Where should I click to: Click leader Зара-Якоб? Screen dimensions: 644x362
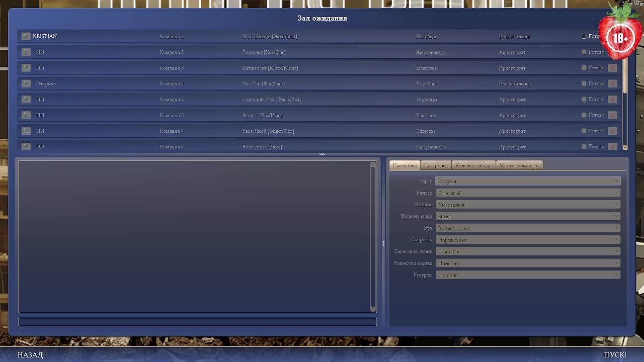268,131
